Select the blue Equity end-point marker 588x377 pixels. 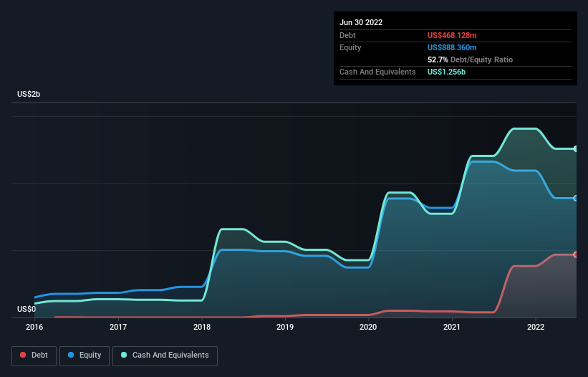pyautogui.click(x=576, y=199)
